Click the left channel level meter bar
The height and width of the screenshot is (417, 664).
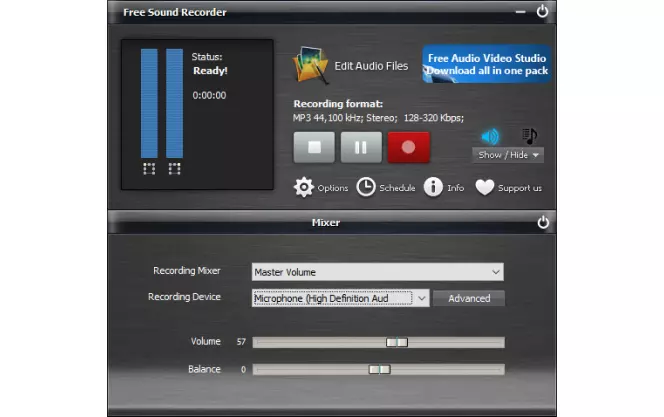[x=149, y=103]
